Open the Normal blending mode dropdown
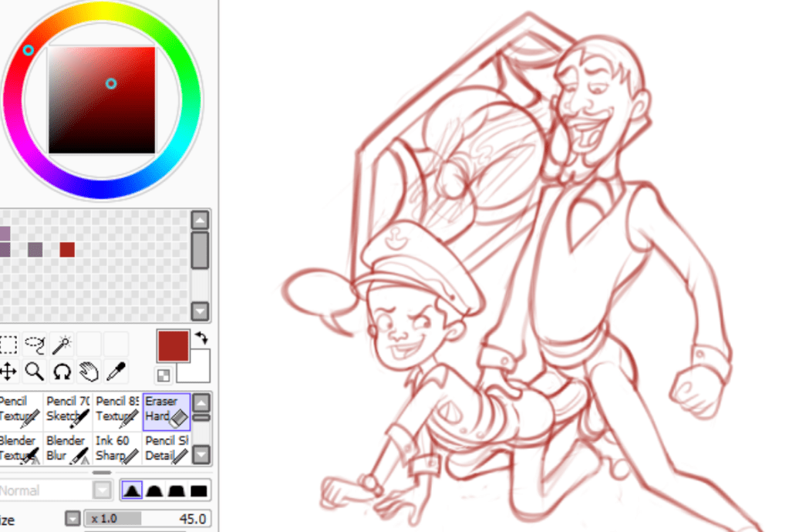 click(102, 490)
